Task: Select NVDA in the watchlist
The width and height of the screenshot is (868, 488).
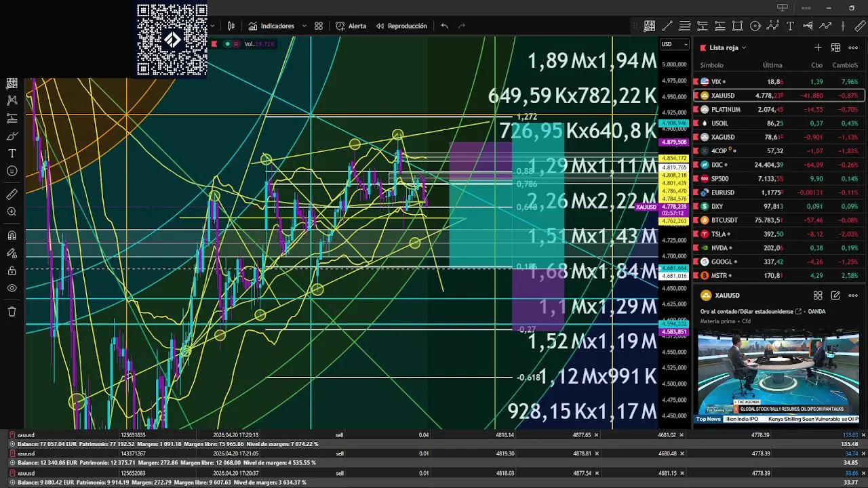Action: click(779, 248)
